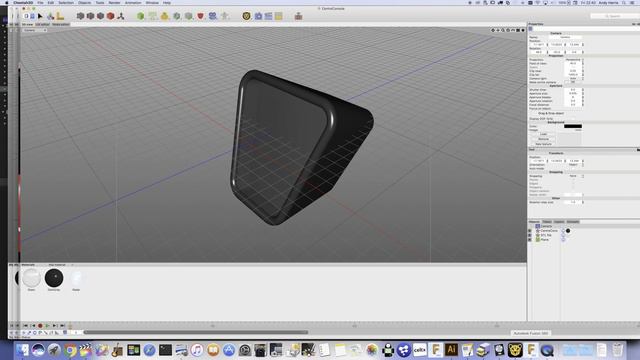This screenshot has height=360, width=640.
Task: Click the red shield toolbar icon
Action: point(200,16)
